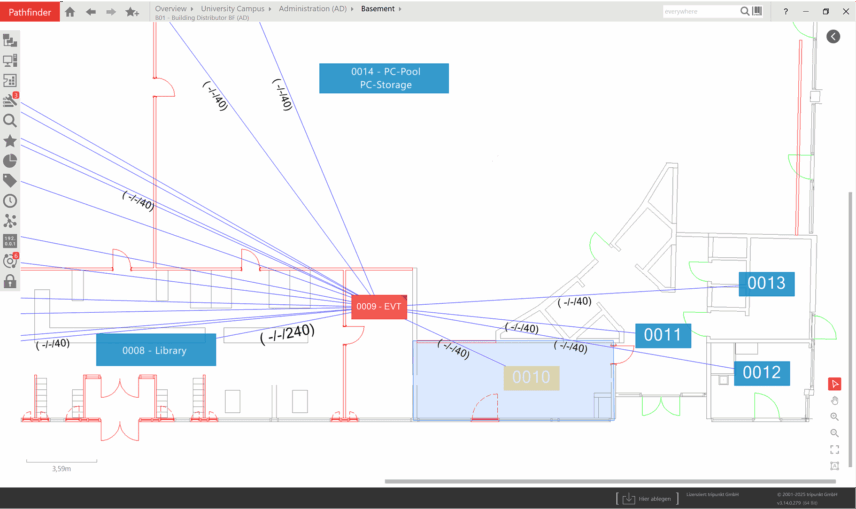Click the Home icon in top bar

(70, 12)
